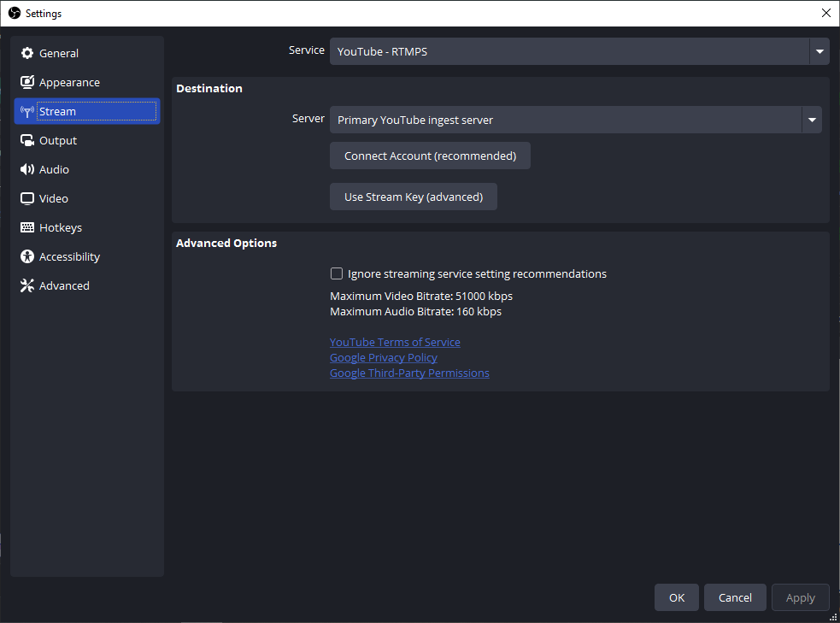Click the window resize grip corner
840x623 pixels.
click(x=833, y=617)
